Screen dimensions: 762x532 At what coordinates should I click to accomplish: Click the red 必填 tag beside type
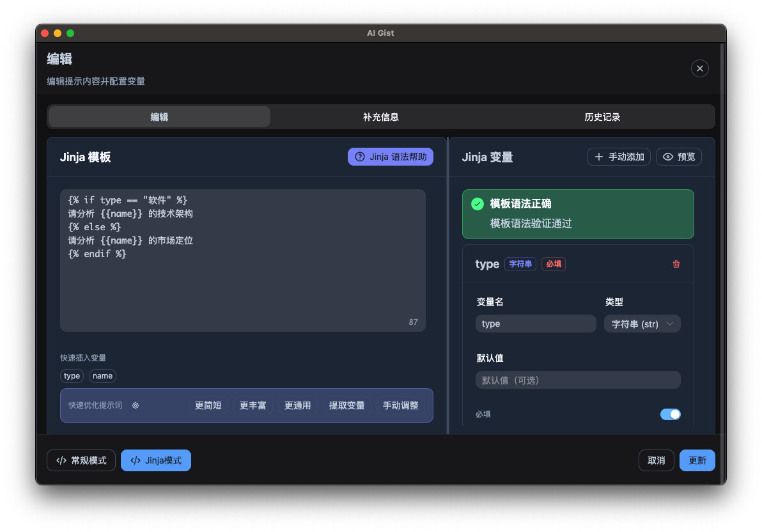click(x=554, y=264)
